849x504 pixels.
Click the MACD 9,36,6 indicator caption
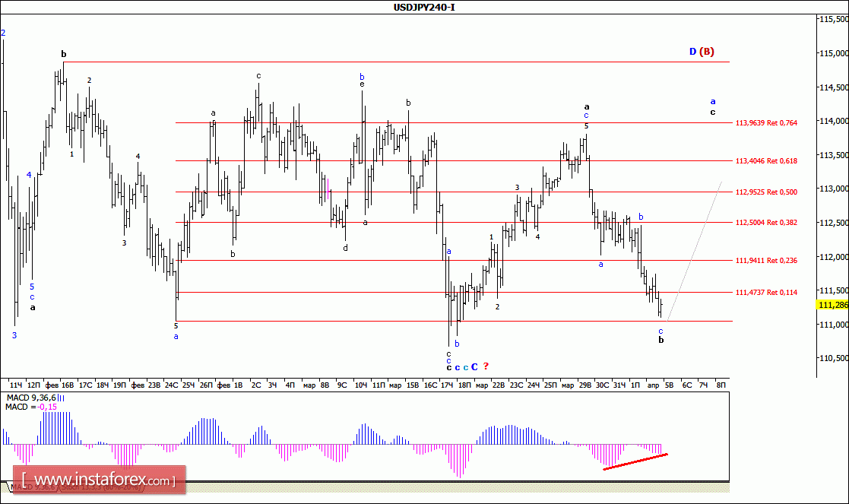tap(31, 398)
